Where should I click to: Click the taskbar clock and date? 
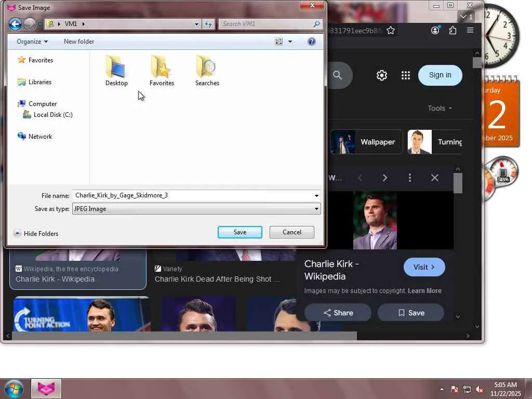(x=505, y=389)
